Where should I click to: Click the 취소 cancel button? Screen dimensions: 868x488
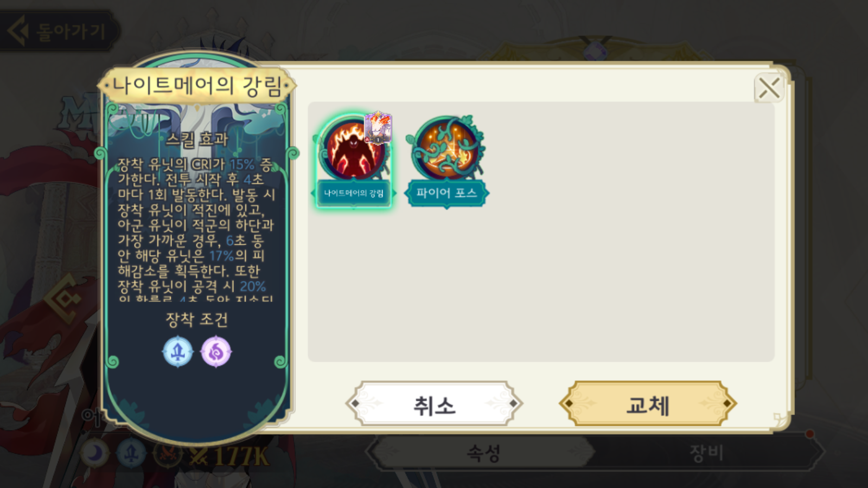[x=434, y=403]
